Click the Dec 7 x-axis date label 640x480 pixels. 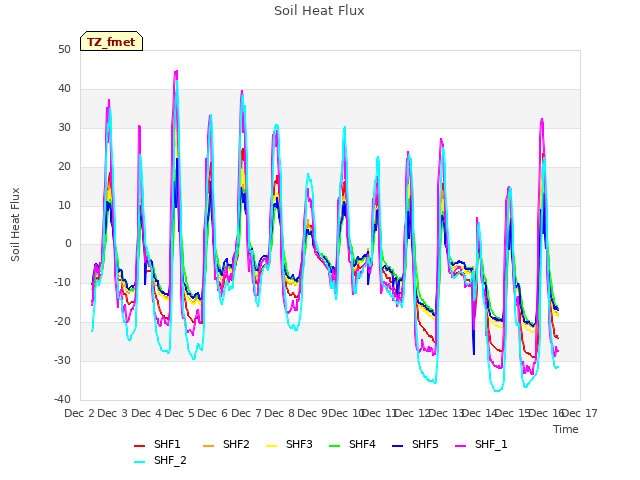click(246, 413)
